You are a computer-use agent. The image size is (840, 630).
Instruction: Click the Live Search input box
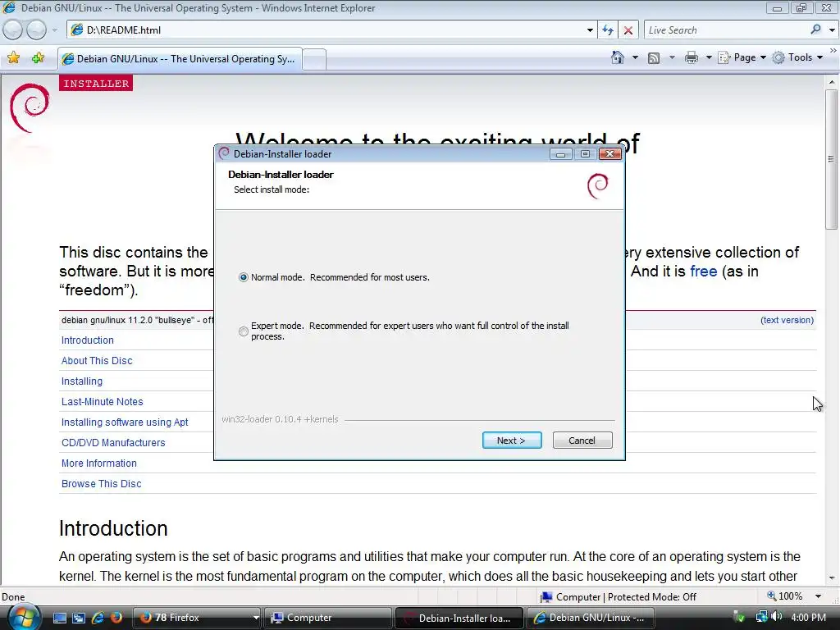click(725, 30)
